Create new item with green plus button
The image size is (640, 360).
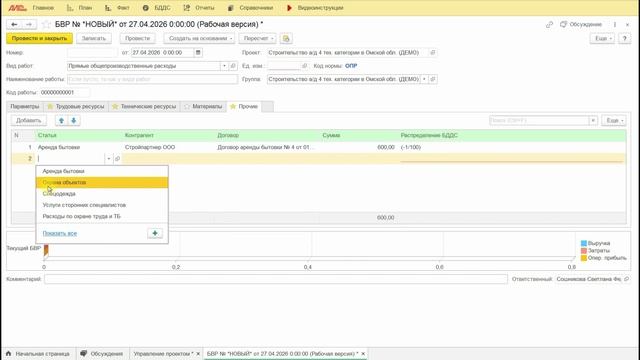click(155, 233)
